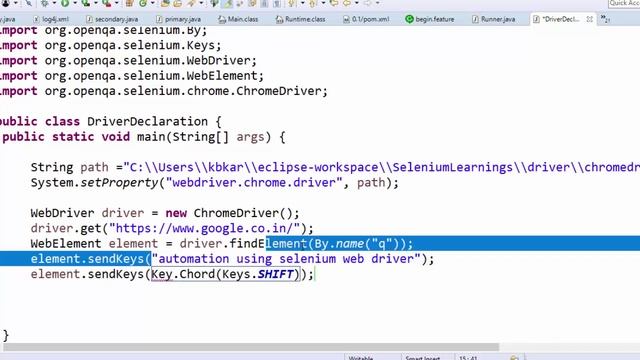Click 'By.name("q")' in selected code
640x360 pixels.
tap(357, 244)
